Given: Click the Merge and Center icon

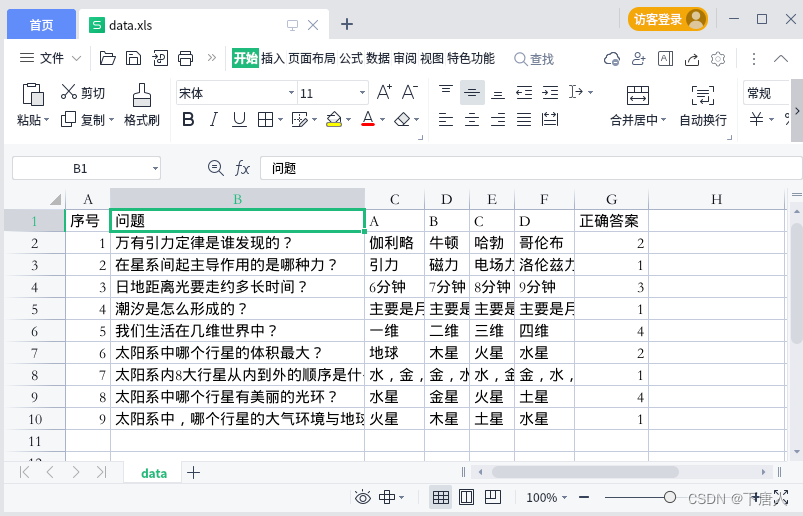Looking at the screenshot, I should [638, 95].
